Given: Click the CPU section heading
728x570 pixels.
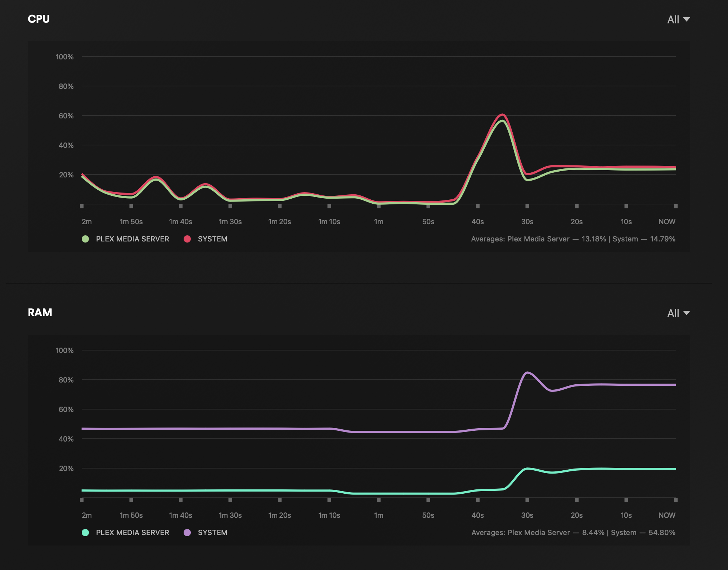Looking at the screenshot, I should click(39, 19).
